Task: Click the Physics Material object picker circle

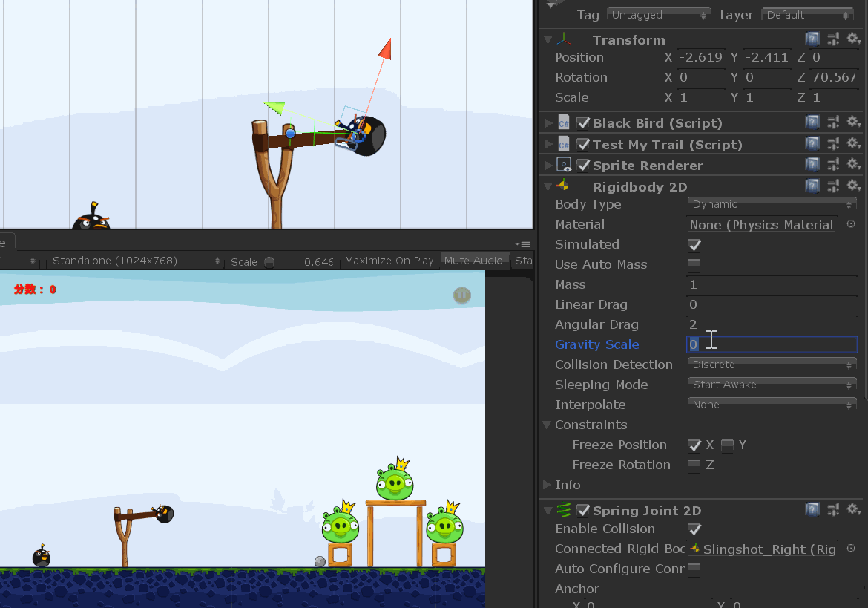Action: pyautogui.click(x=852, y=223)
